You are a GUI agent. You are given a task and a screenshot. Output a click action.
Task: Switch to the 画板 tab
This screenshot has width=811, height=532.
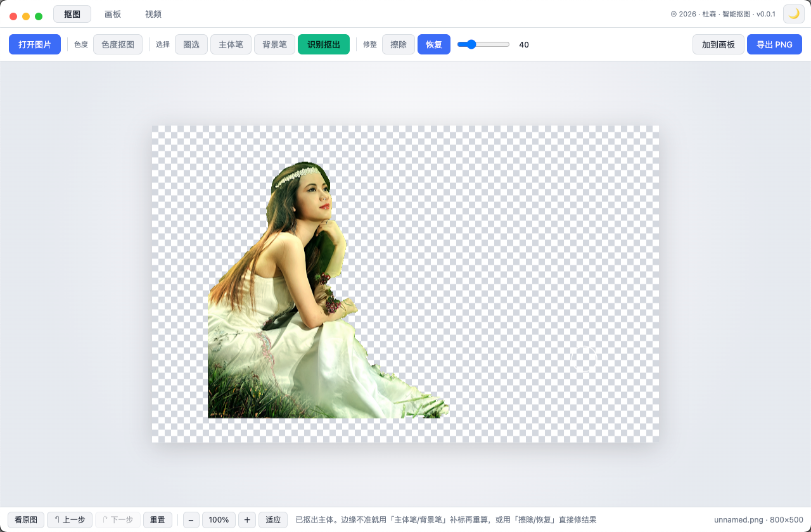(x=113, y=14)
